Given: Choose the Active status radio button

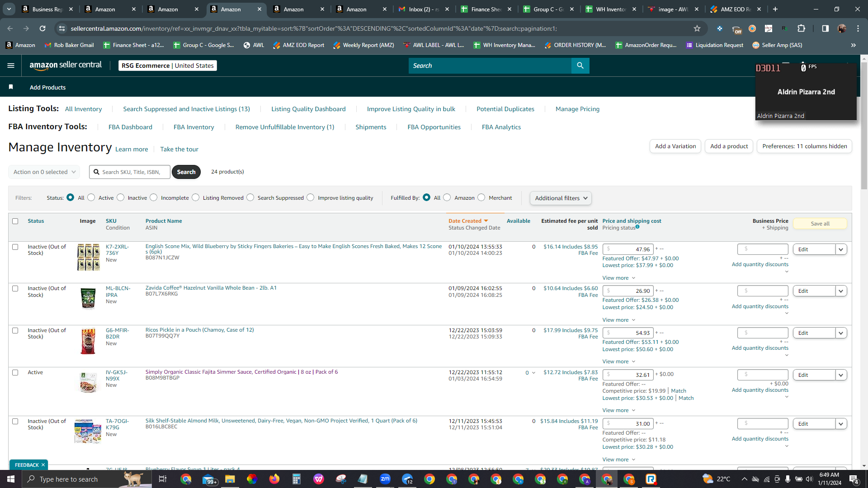Looking at the screenshot, I should [91, 197].
